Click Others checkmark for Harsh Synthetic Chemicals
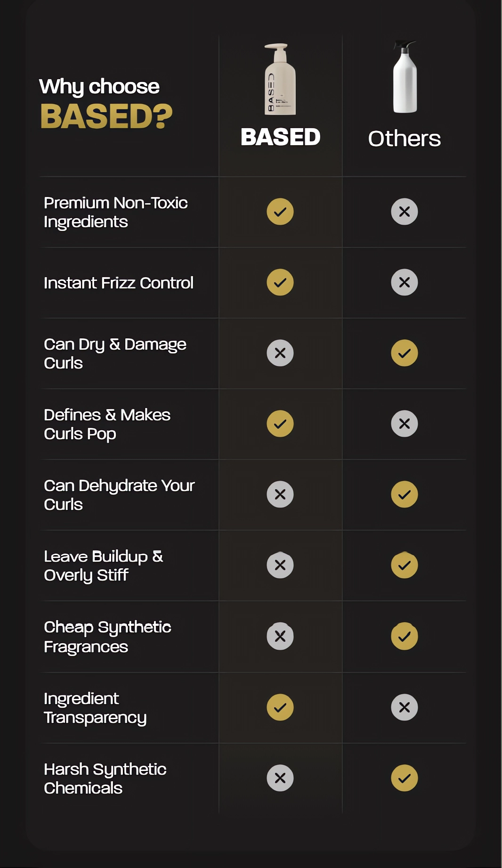 tap(405, 778)
